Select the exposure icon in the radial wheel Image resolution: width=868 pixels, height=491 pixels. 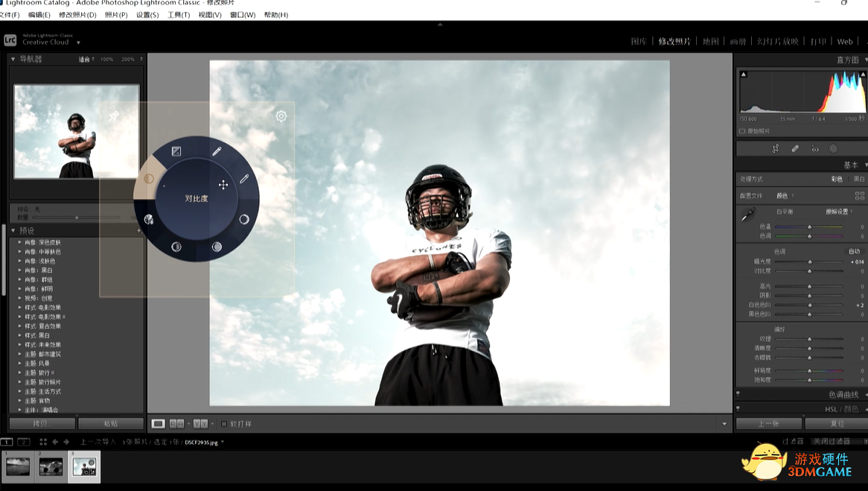pos(176,151)
